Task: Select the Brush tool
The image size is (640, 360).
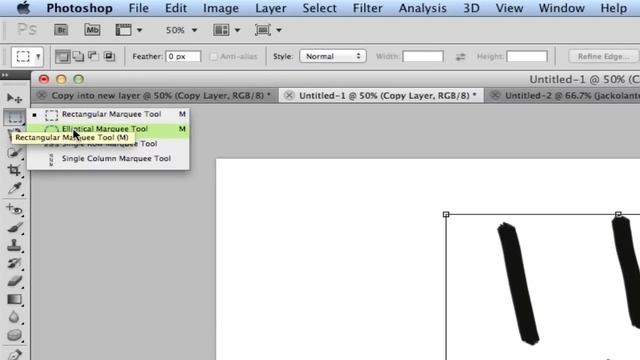Action: tap(14, 227)
